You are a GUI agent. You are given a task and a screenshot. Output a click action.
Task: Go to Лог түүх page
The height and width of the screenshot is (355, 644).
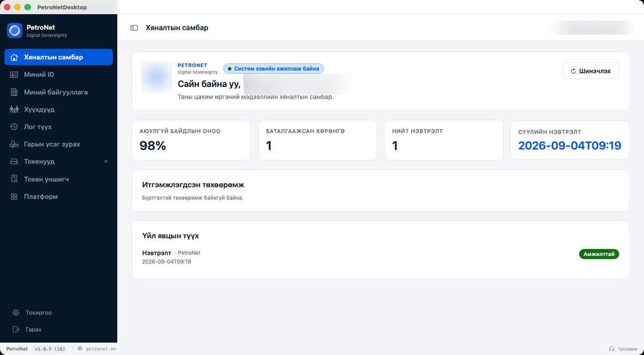tap(59, 127)
